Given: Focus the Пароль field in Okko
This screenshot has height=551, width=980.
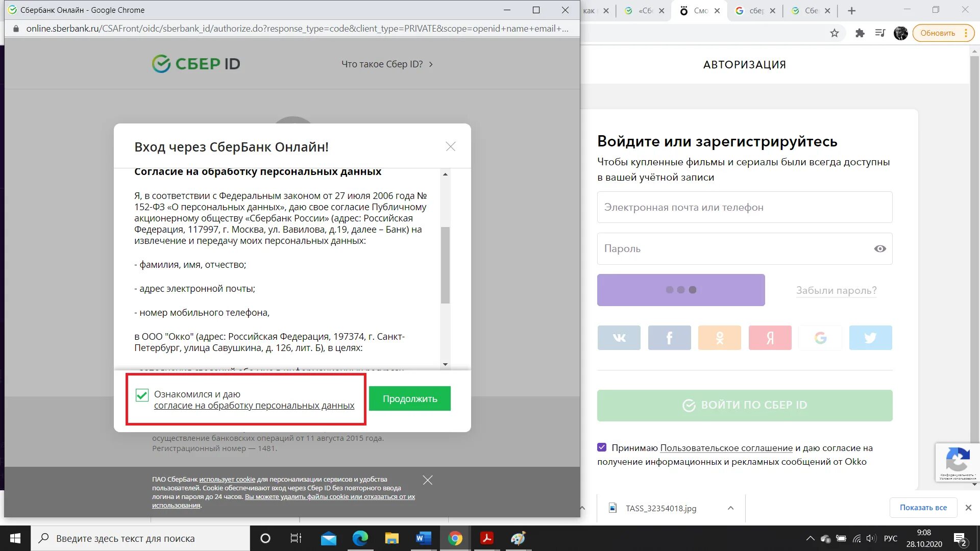Looking at the screenshot, I should (745, 248).
